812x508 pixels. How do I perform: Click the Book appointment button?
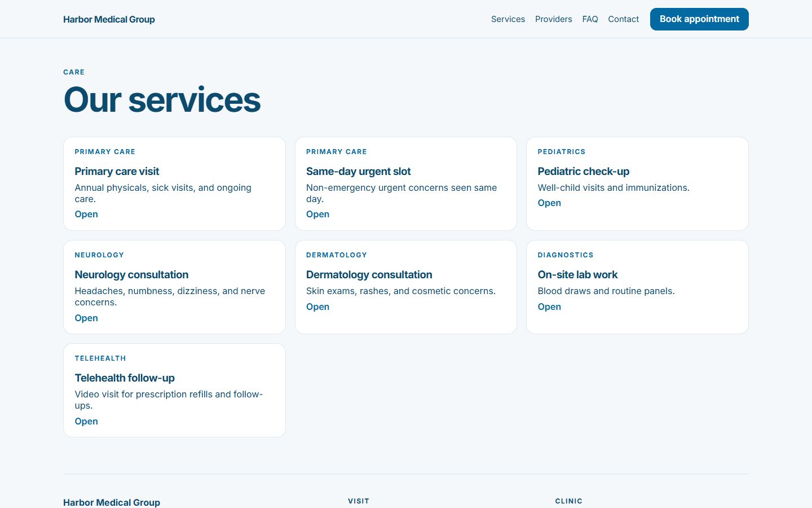coord(699,19)
